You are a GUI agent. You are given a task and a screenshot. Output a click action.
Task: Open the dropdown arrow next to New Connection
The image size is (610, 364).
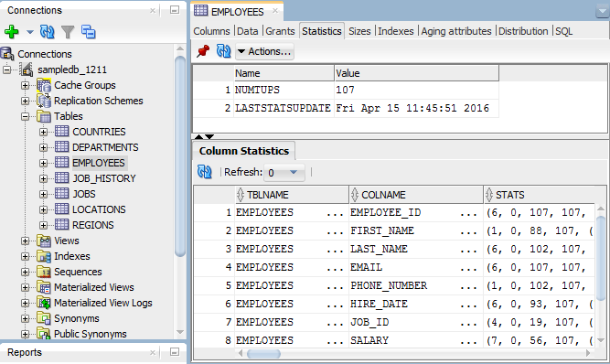30,32
